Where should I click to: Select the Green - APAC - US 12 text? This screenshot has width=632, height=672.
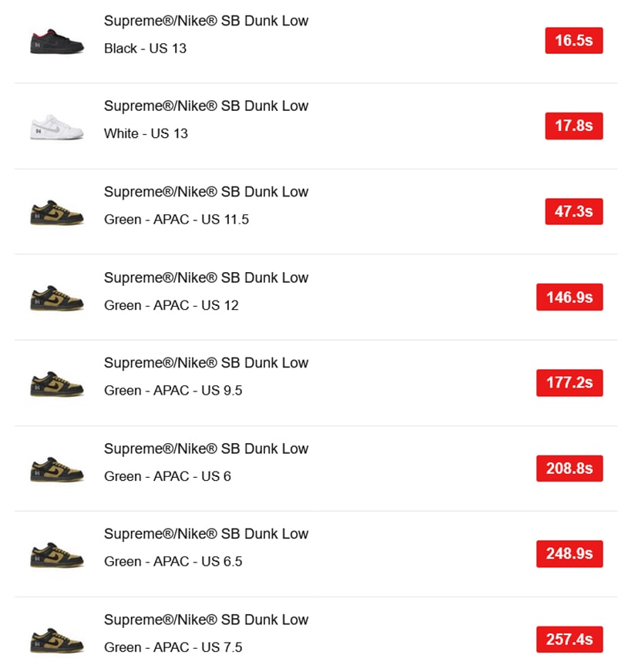click(171, 305)
